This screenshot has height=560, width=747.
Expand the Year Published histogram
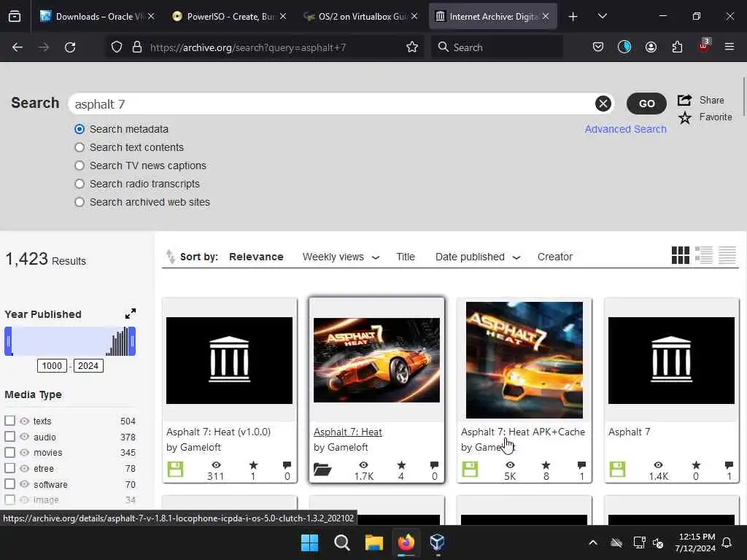pos(130,314)
